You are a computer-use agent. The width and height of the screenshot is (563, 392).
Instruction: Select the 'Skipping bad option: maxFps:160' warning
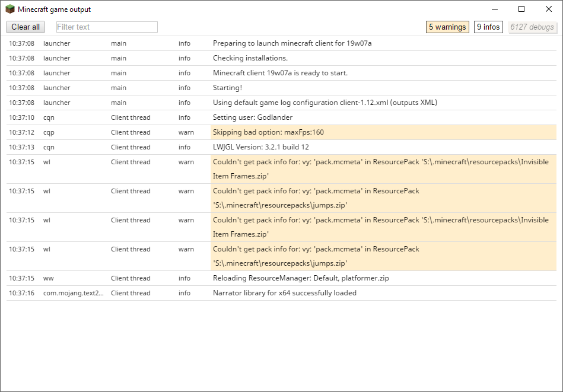coord(268,132)
